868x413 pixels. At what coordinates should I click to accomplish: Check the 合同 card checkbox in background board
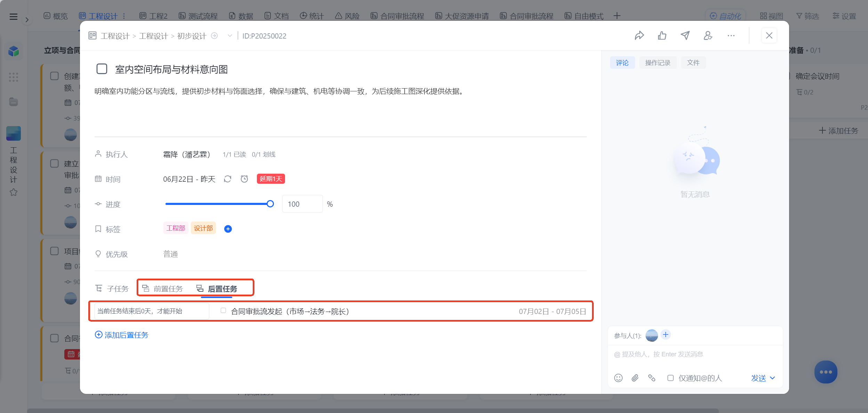(55, 338)
